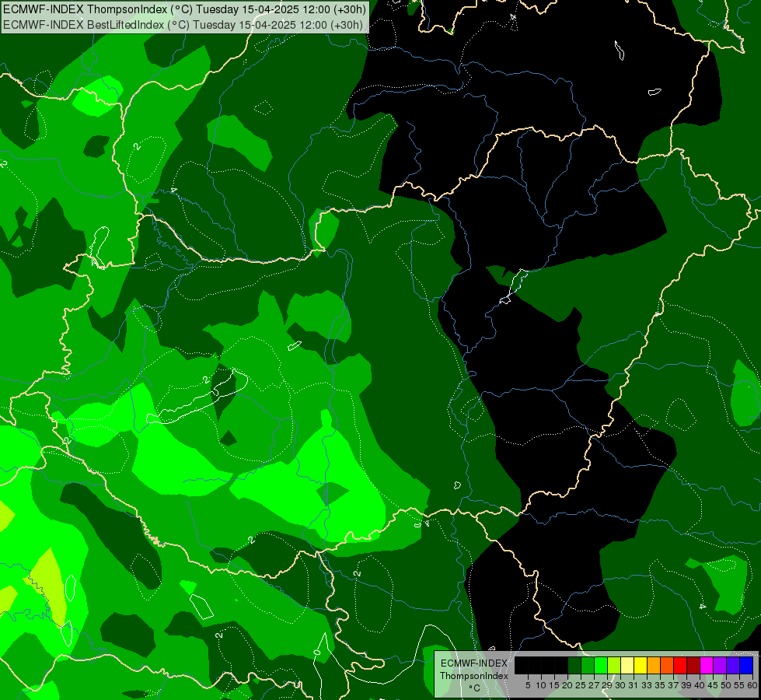Click the medium green 25–27 legend swatch

(x=588, y=665)
